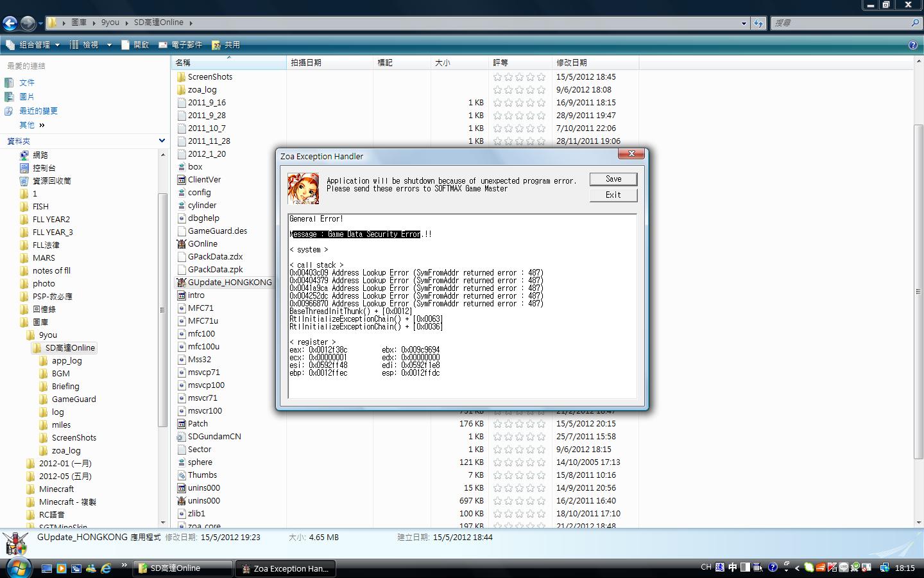The image size is (924, 578).
Task: Click the 電子郵件 (E-mail) toolbar button
Action: click(x=180, y=45)
